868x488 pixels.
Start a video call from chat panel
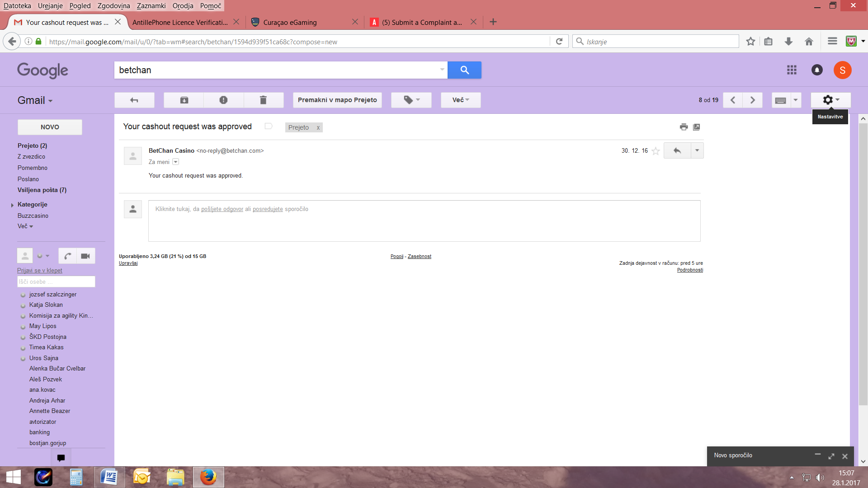[x=85, y=256]
